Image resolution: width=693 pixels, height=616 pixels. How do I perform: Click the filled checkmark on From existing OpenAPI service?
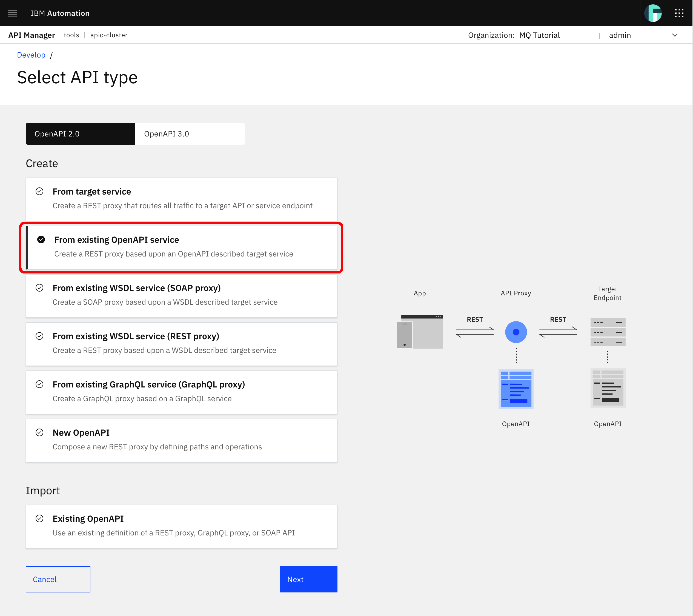point(41,240)
